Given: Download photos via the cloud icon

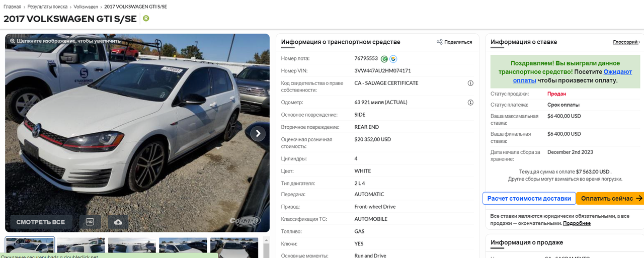Looking at the screenshot, I should [118, 222].
